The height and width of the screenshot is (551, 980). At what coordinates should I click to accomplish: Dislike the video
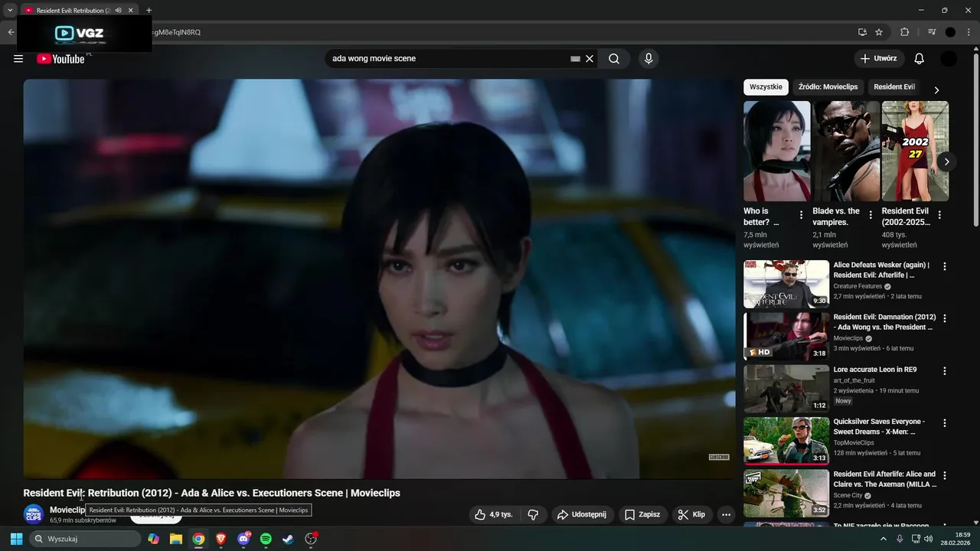click(533, 514)
